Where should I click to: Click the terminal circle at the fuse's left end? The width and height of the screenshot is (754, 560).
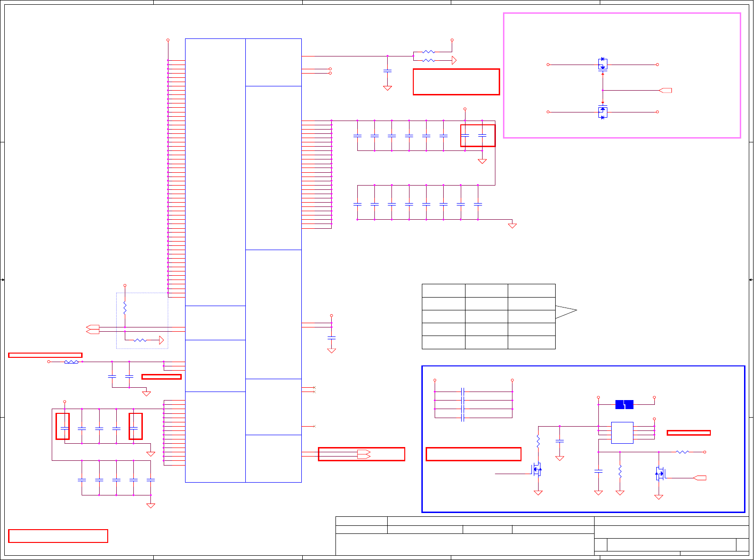tap(48, 362)
